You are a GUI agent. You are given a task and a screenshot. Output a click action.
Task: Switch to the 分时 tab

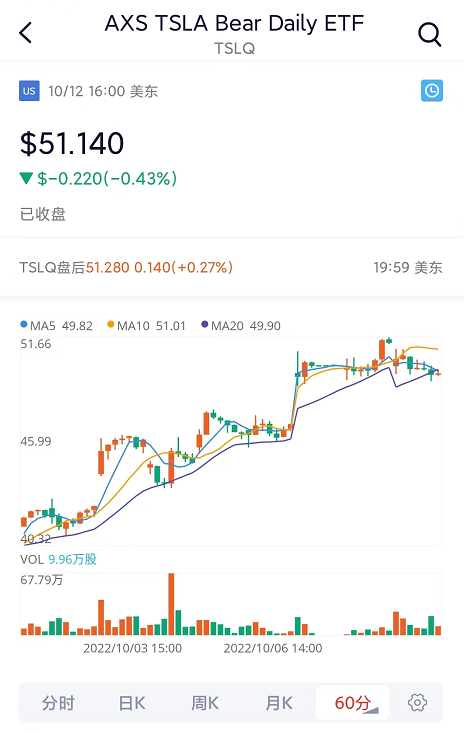click(x=58, y=703)
